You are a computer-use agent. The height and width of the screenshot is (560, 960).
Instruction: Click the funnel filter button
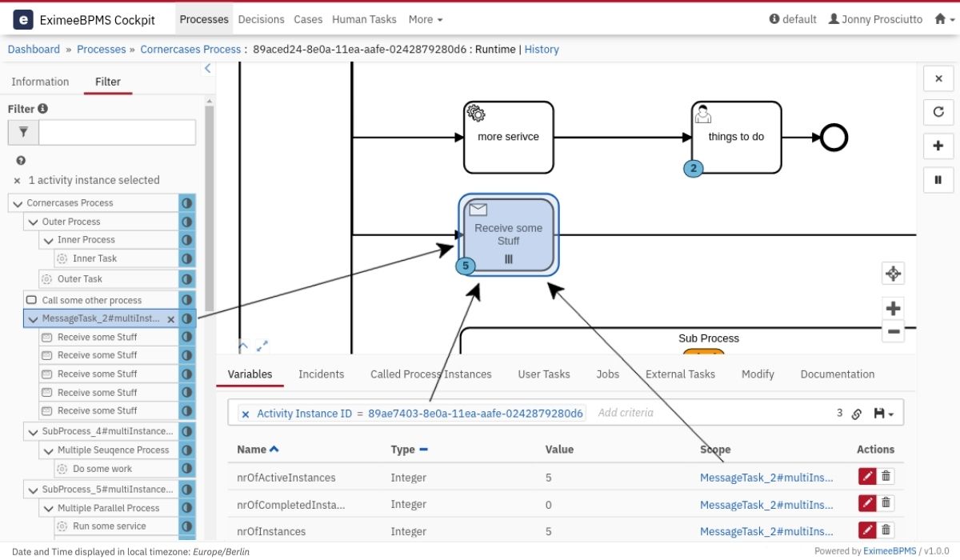[23, 132]
